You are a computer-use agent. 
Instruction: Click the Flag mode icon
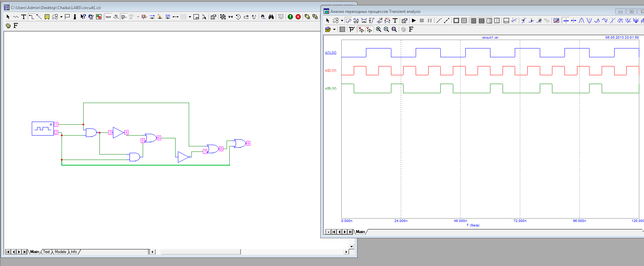67,17
